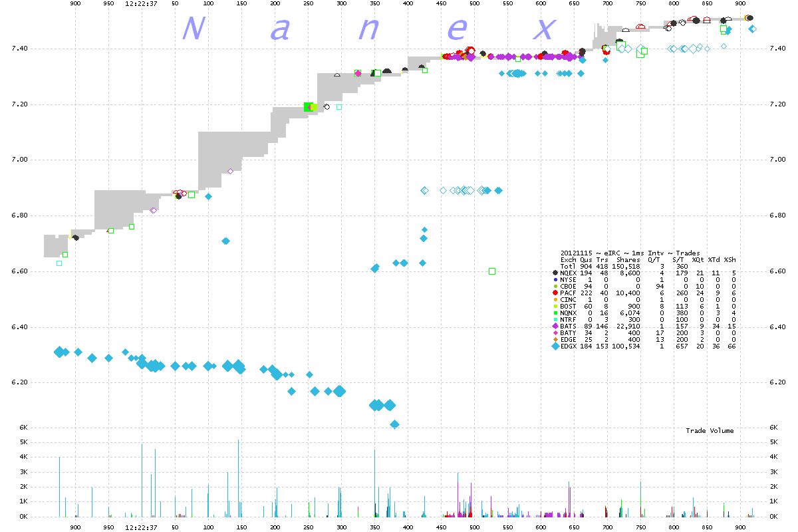Click the 'Q/T' column header
Viewport: 798px width, 532px height.
click(654, 260)
